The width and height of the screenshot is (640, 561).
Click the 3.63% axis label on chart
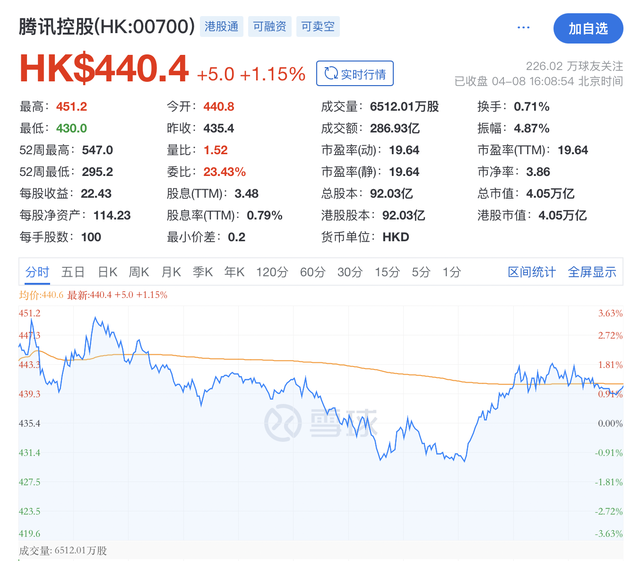pyautogui.click(x=610, y=313)
